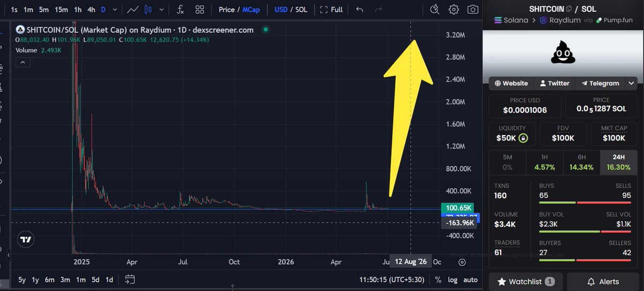Select the 6H stats tab

(582, 162)
